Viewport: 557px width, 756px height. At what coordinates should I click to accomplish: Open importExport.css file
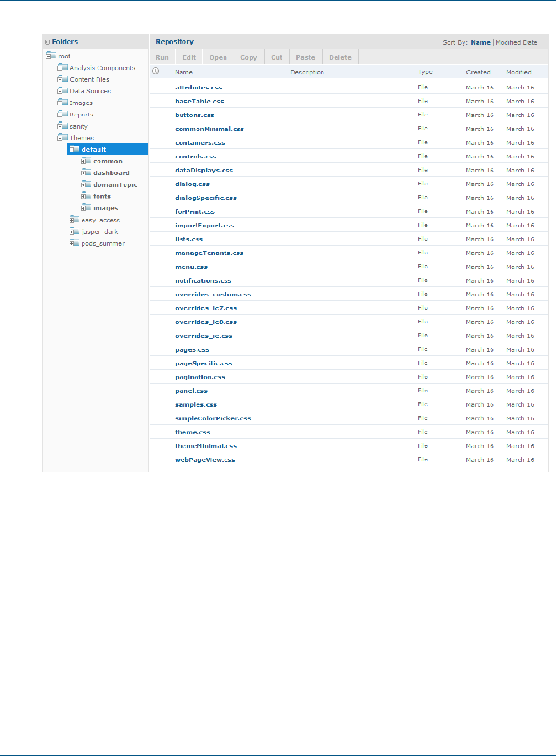click(x=204, y=225)
